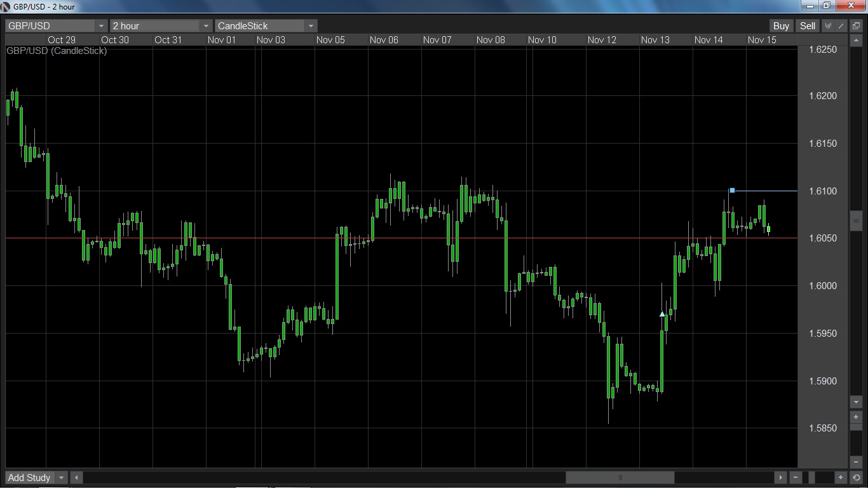Click vertical scrollbar up arrow
This screenshot has width=868, height=488.
click(x=856, y=40)
